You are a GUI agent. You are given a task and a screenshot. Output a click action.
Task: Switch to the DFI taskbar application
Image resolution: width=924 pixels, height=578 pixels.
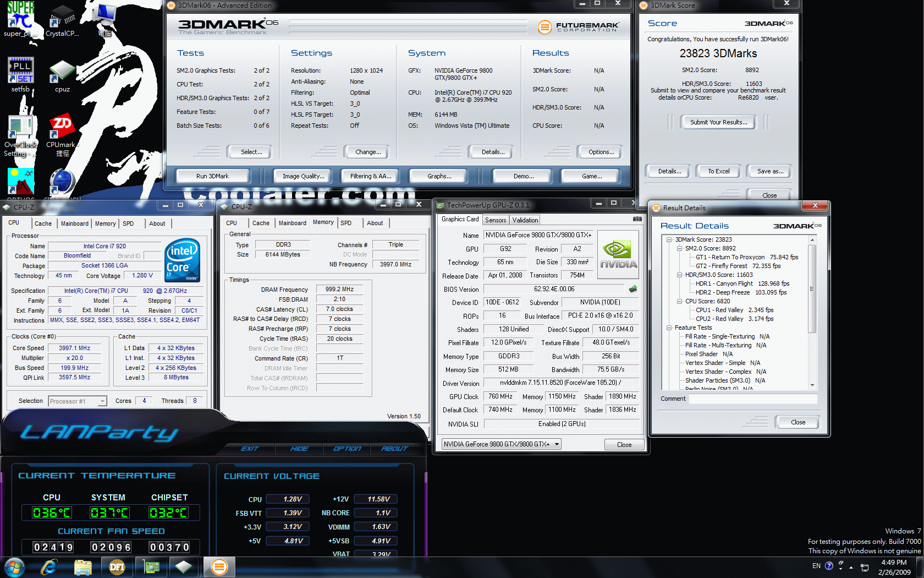tap(117, 567)
